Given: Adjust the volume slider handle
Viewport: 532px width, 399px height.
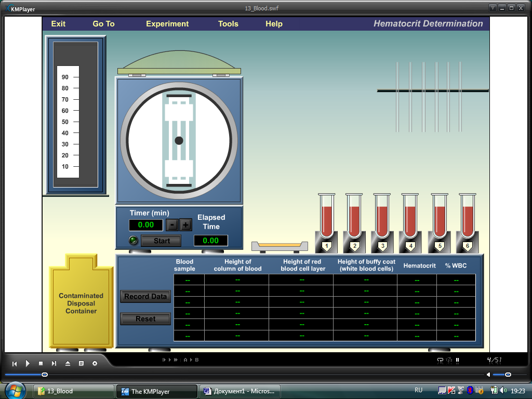Looking at the screenshot, I should click(508, 375).
